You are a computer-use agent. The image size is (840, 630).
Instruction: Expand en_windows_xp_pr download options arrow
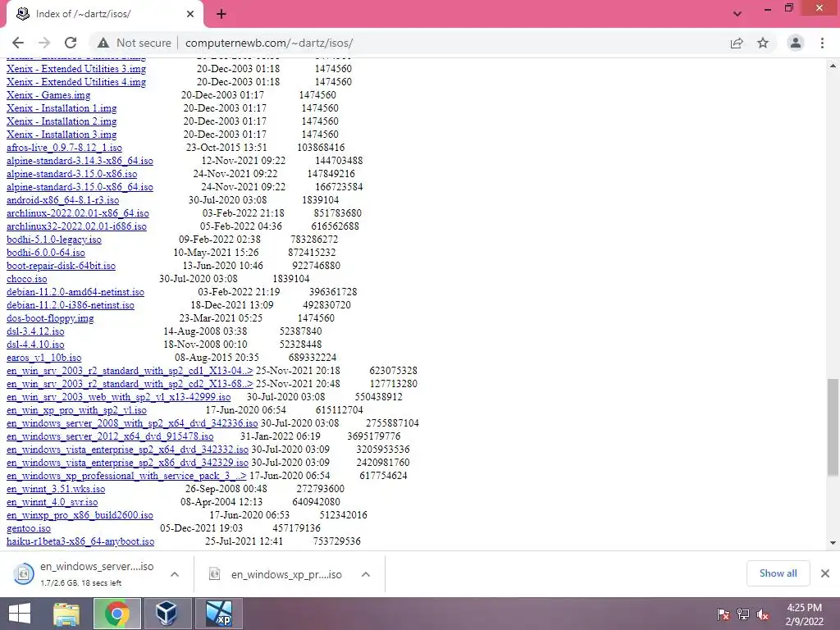tap(366, 574)
